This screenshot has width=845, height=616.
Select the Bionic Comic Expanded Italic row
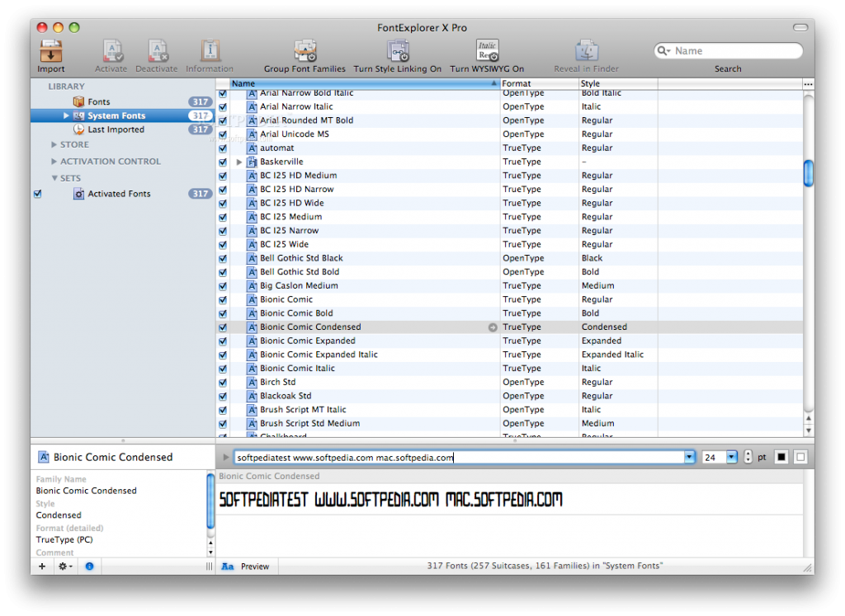(509, 355)
